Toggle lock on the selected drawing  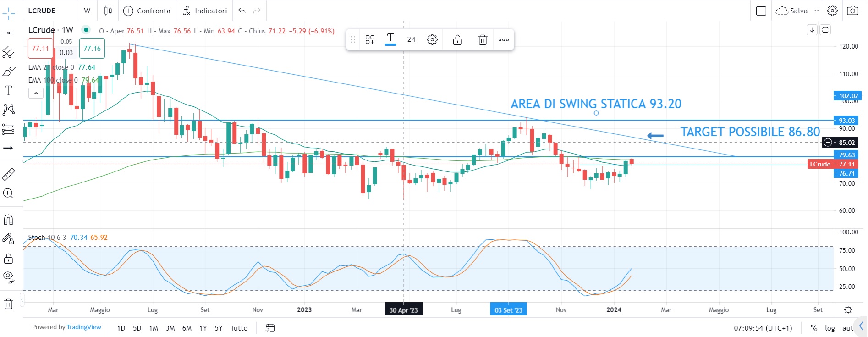(457, 40)
